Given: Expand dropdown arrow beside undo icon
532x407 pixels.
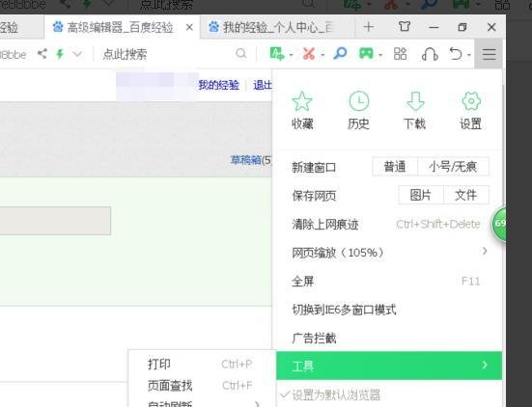Looking at the screenshot, I should [469, 55].
